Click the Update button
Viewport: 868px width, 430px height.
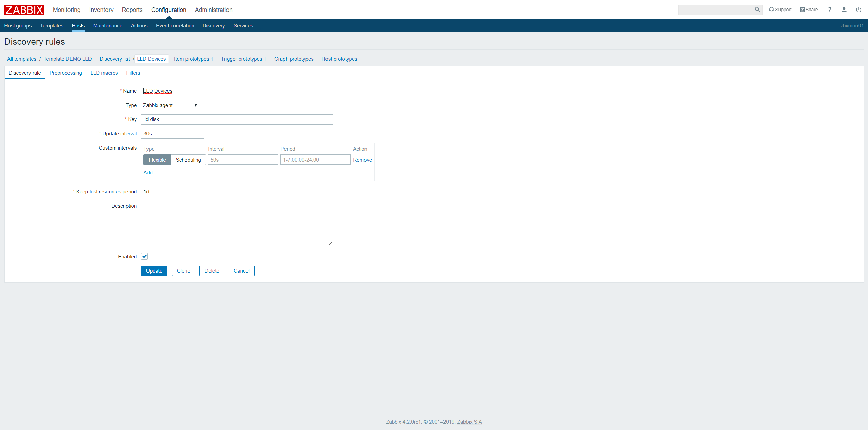154,271
